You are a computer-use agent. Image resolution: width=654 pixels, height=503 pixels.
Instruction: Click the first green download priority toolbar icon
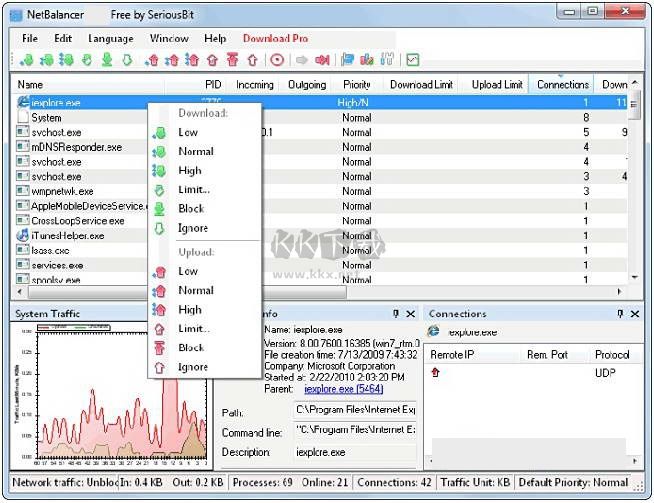click(x=26, y=60)
